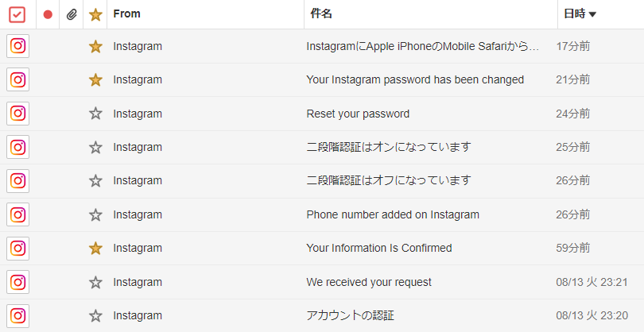This screenshot has width=644, height=332.
Task: Click the red dot unread column header
Action: tap(48, 14)
